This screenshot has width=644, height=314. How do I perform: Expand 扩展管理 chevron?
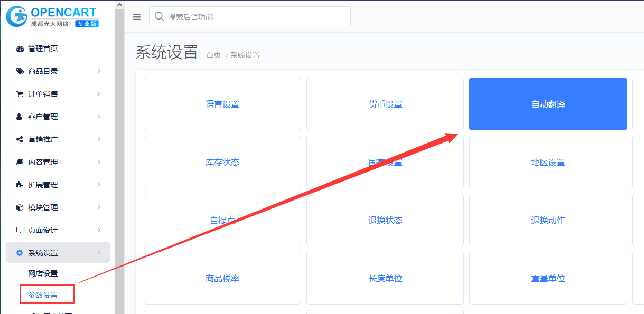tap(99, 185)
